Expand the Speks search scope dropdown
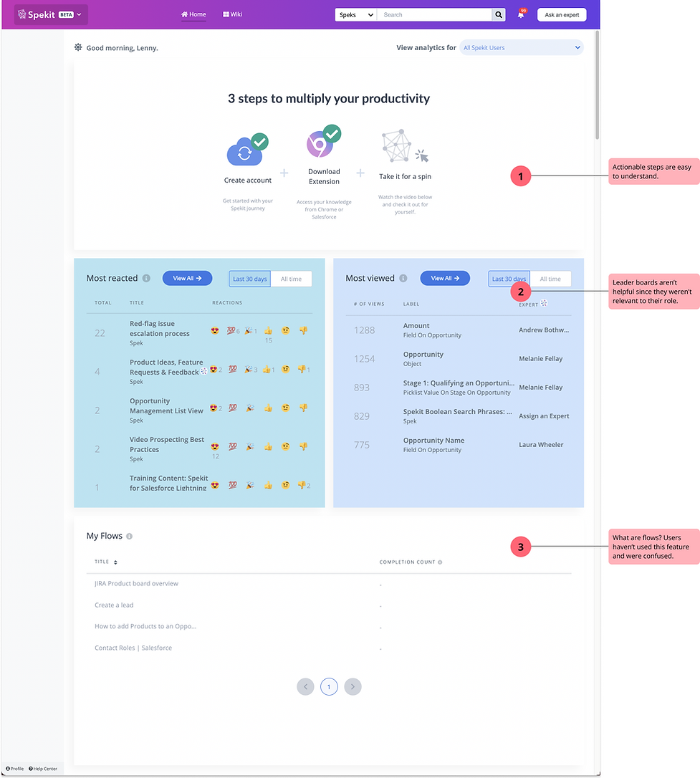The width and height of the screenshot is (700, 778). (355, 15)
